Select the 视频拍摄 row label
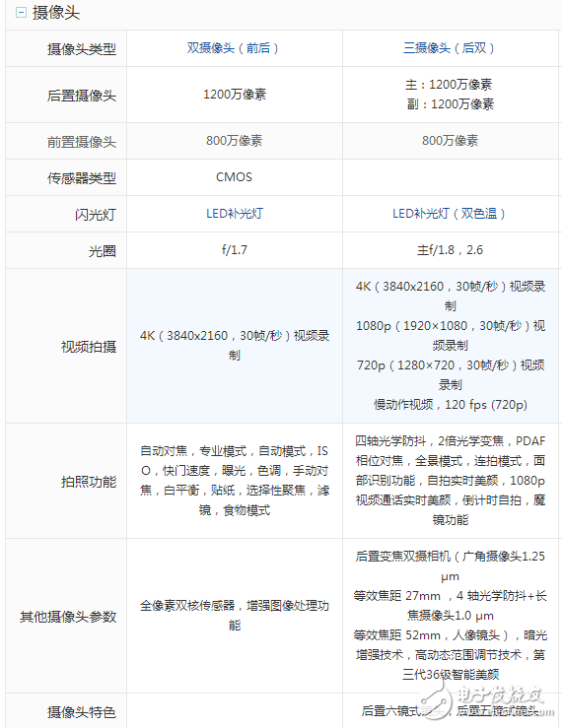 (89, 347)
